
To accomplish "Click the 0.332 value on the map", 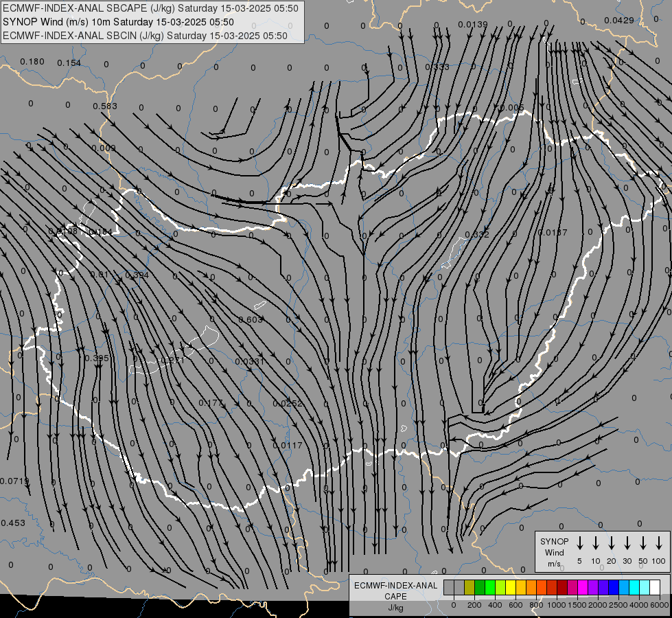I will coord(477,235).
